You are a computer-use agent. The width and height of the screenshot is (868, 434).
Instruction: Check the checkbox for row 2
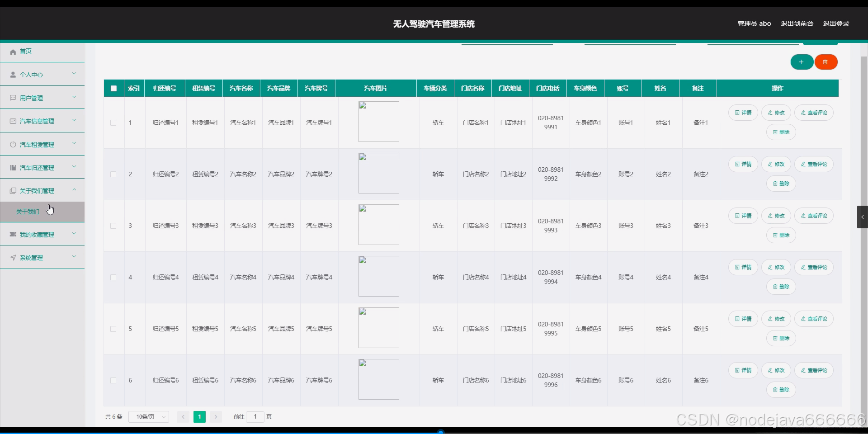coord(113,174)
